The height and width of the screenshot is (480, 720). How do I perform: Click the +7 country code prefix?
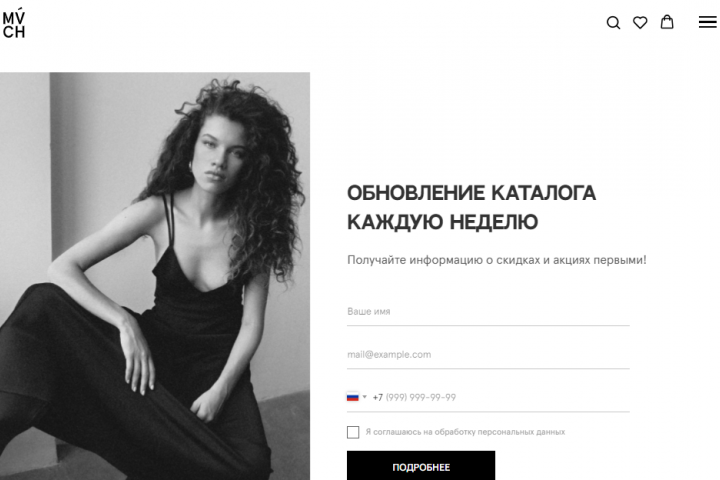[x=377, y=397]
